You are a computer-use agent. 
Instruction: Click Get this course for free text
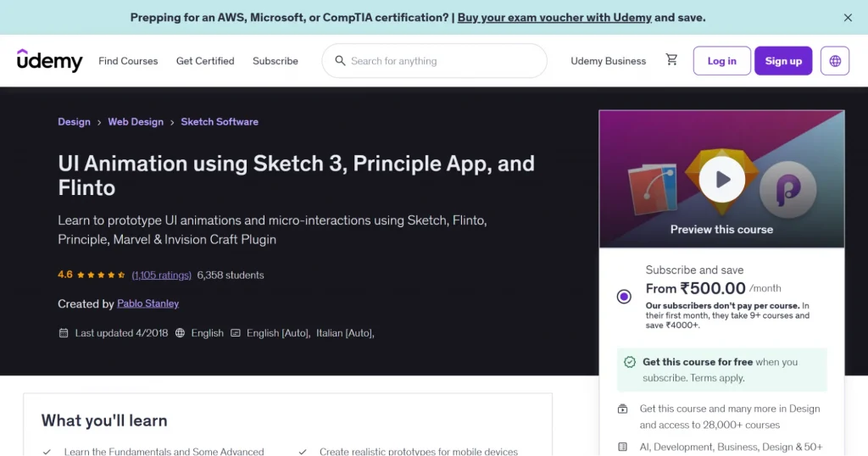point(698,362)
